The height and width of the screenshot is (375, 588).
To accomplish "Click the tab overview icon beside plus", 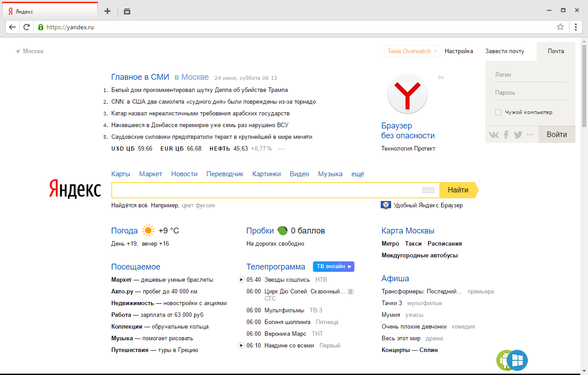I will click(x=127, y=11).
